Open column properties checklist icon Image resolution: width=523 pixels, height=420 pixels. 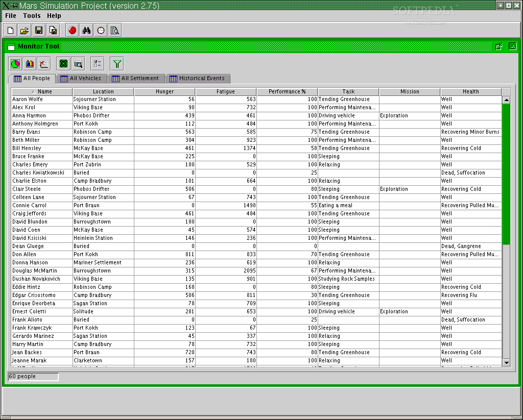point(98,64)
